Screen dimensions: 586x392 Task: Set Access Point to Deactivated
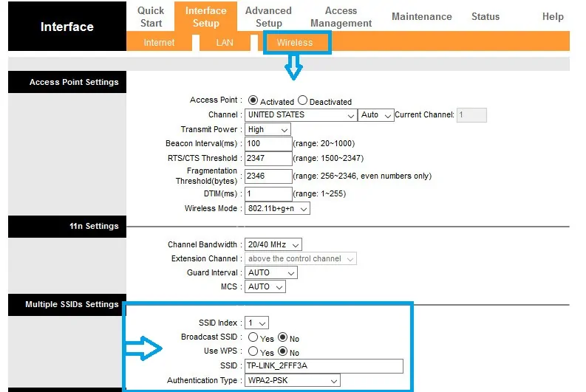coord(303,100)
